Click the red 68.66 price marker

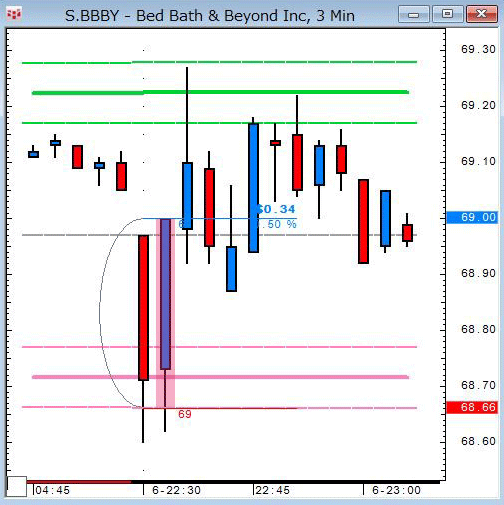coord(472,407)
